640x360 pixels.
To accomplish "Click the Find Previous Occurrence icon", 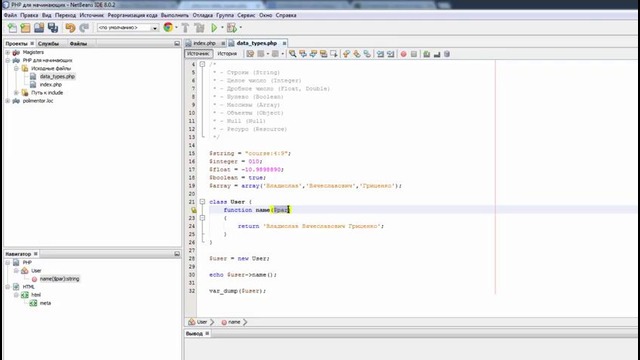I will click(303, 54).
